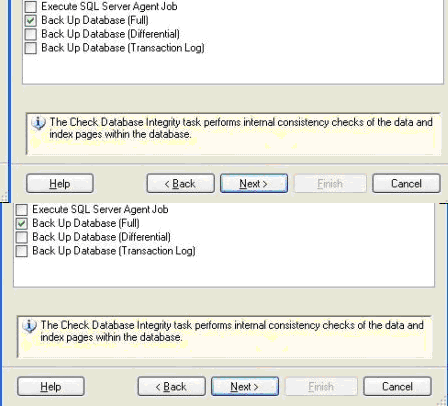The width and height of the screenshot is (448, 406).
Task: Enable Back Up Database (Differential) in lower dialog
Action: pyautogui.click(x=22, y=237)
